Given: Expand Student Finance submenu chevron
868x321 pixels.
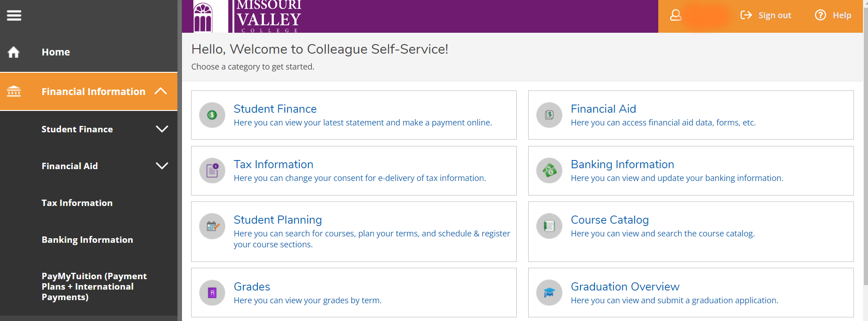Looking at the screenshot, I should (162, 129).
